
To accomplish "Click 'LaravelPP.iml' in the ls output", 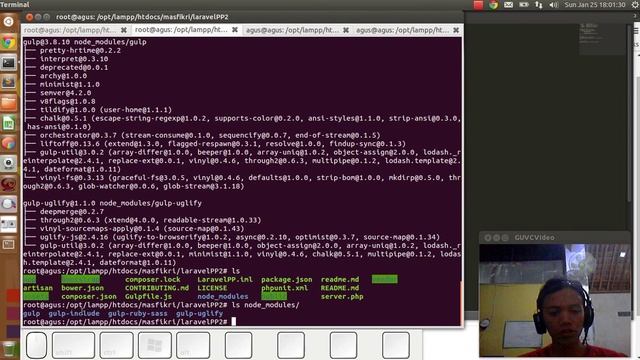I will click(x=225, y=280).
